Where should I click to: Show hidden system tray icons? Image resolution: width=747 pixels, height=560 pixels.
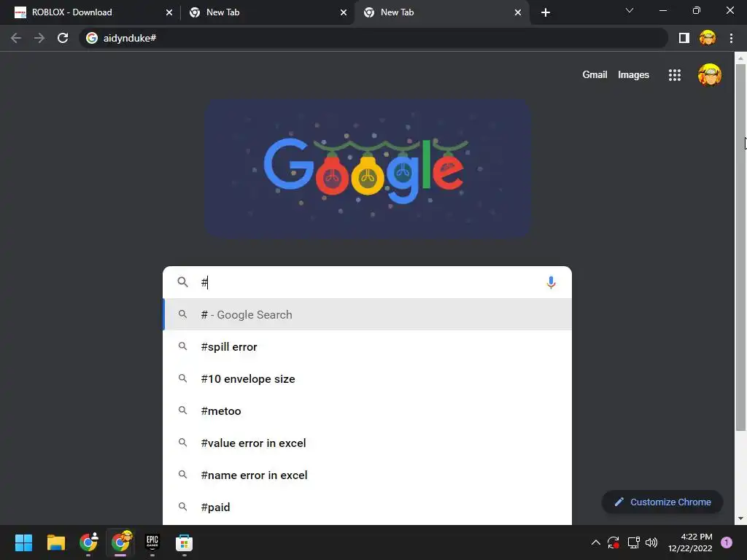595,542
